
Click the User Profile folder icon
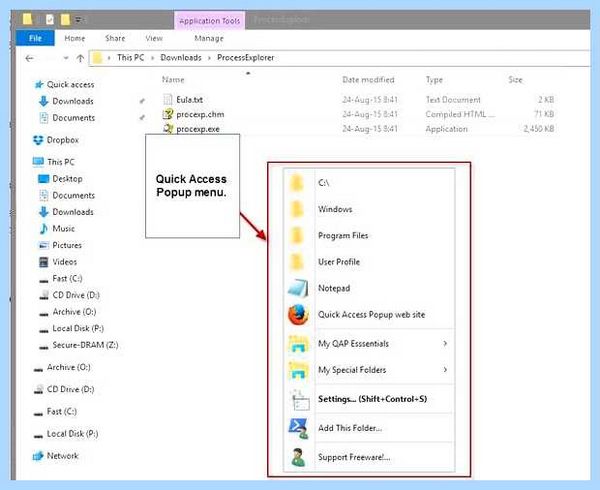pos(297,262)
